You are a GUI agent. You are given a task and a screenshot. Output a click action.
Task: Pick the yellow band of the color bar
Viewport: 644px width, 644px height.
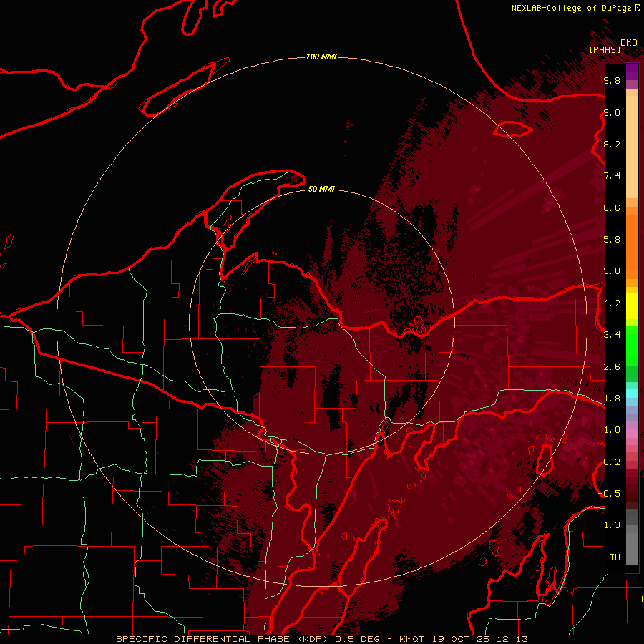pyautogui.click(x=632, y=306)
